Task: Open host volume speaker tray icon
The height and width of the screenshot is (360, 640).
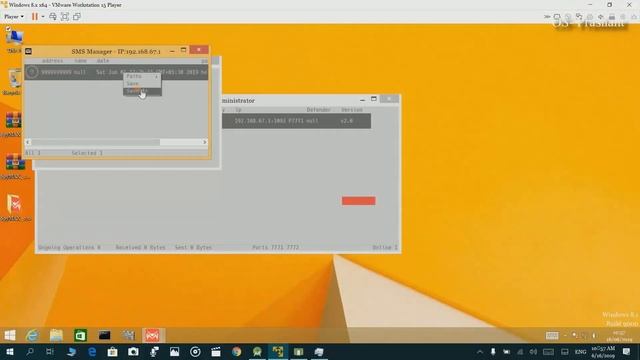Action: [533, 352]
